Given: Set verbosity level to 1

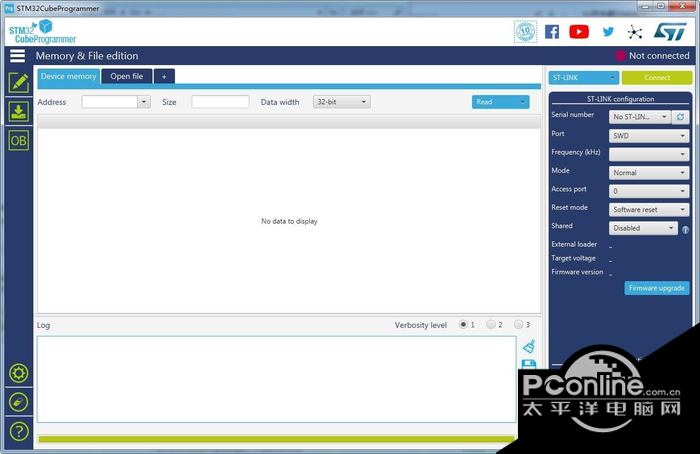Looking at the screenshot, I should point(463,325).
